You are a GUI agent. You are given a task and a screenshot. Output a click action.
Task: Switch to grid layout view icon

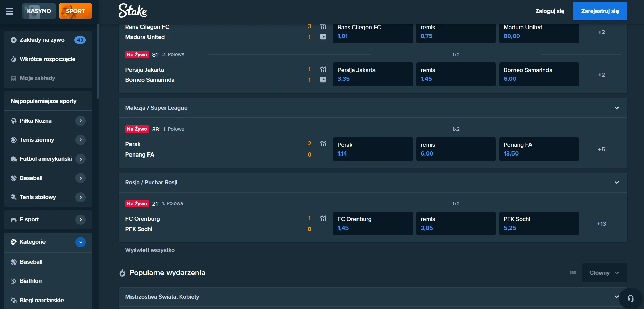pos(573,273)
